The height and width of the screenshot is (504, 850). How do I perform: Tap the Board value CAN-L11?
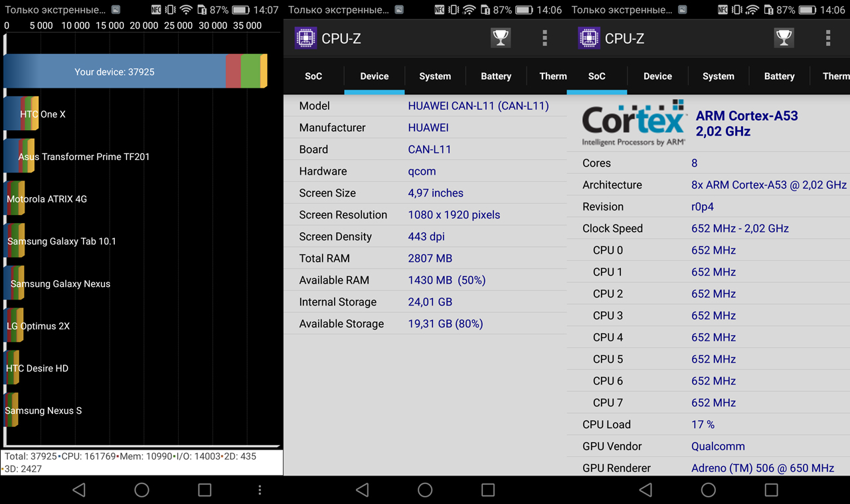point(430,149)
